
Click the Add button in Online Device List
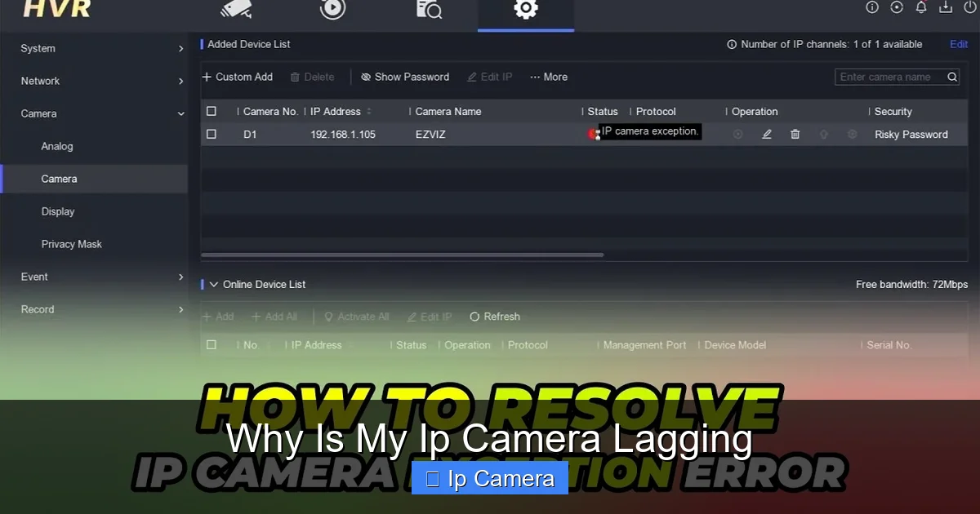click(218, 317)
